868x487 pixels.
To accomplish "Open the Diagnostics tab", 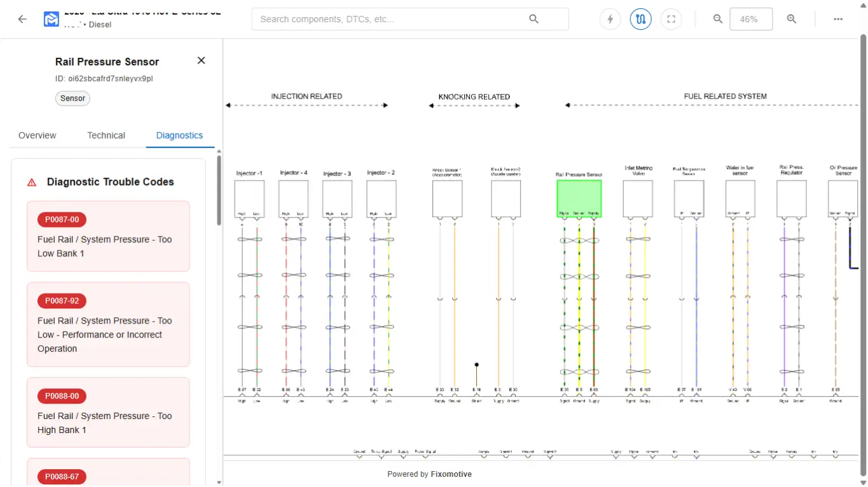I will click(x=179, y=135).
